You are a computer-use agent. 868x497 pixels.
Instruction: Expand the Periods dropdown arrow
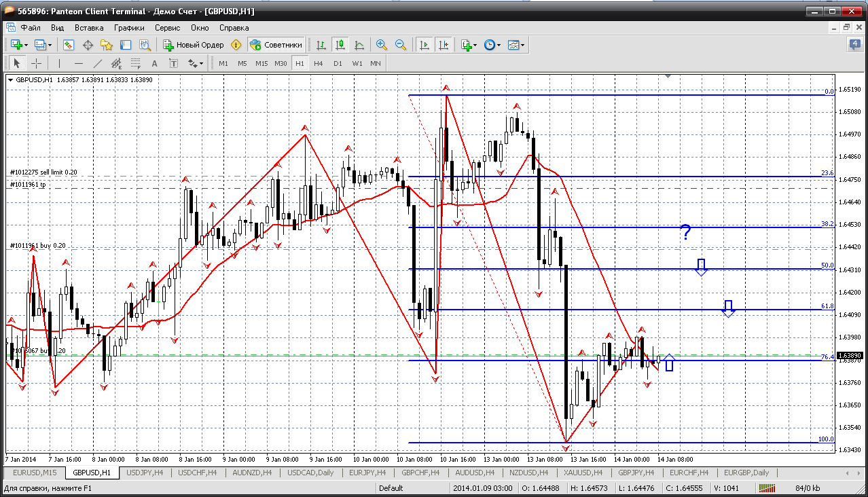coord(499,45)
